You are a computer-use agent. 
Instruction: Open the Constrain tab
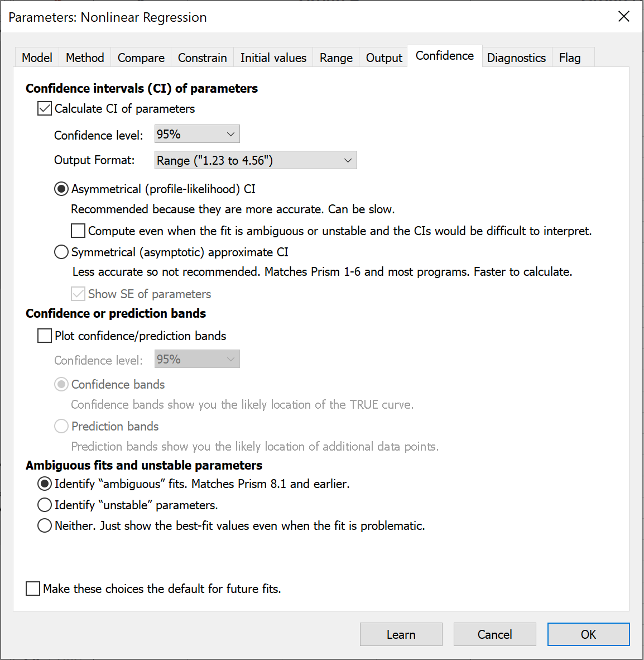(x=202, y=58)
